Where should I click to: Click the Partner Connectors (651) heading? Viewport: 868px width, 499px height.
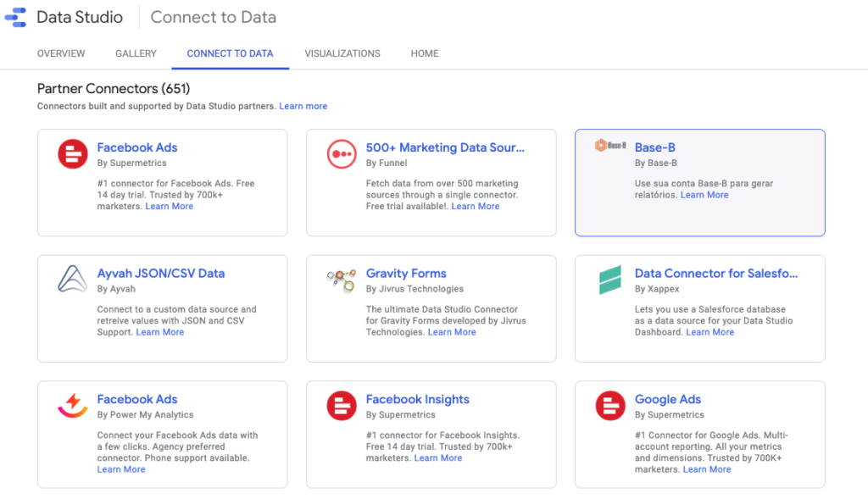tap(114, 88)
